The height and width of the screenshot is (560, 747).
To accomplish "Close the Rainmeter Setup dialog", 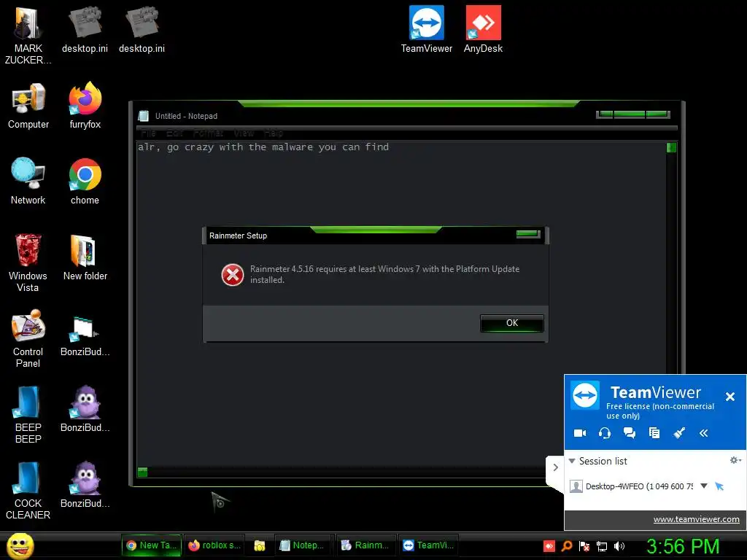I will tap(528, 234).
